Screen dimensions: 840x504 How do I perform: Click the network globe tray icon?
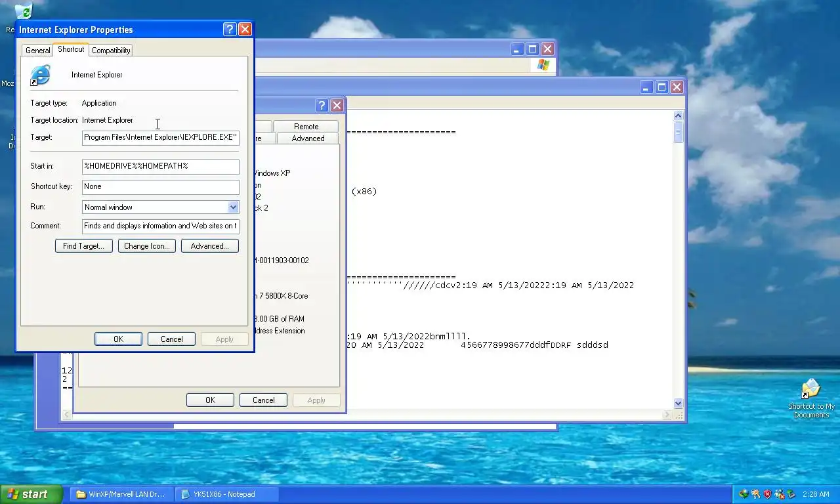point(744,494)
